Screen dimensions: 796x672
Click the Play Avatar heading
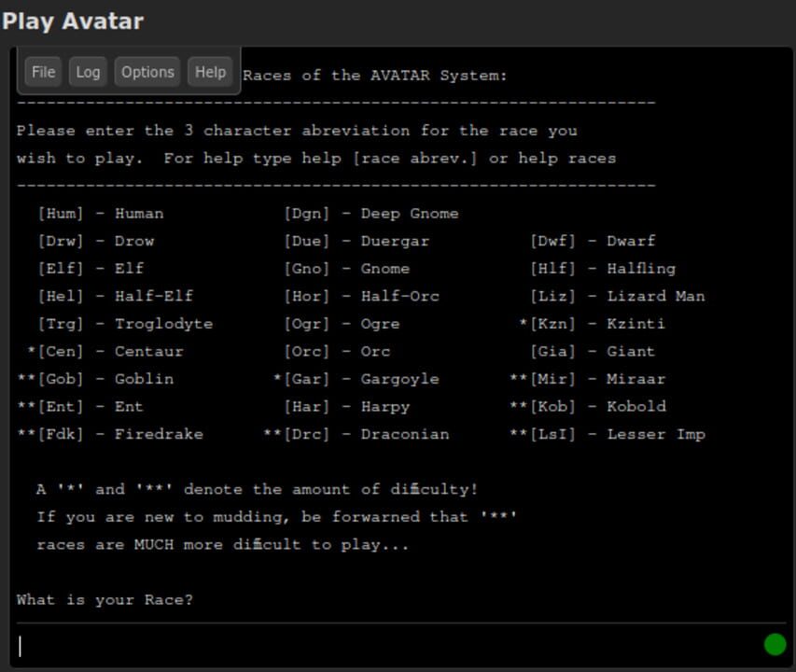pos(73,21)
